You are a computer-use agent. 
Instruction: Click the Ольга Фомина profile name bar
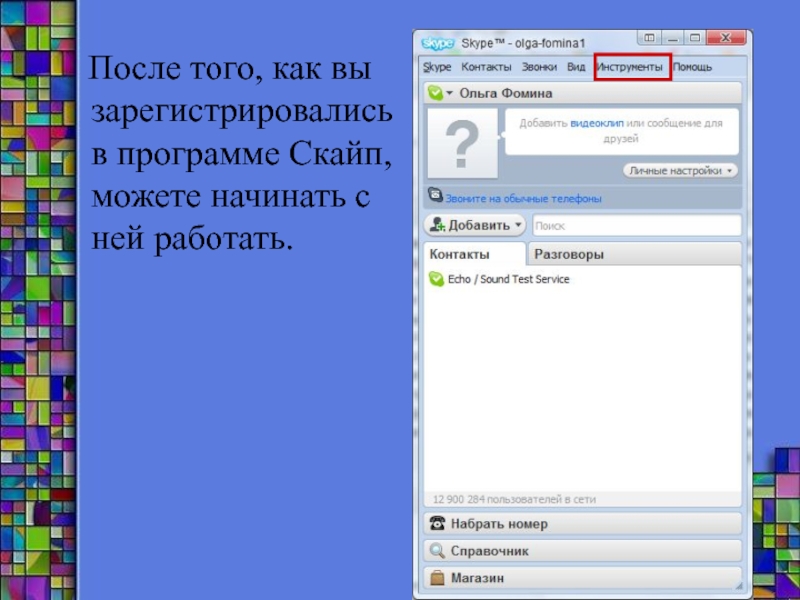pyautogui.click(x=583, y=93)
